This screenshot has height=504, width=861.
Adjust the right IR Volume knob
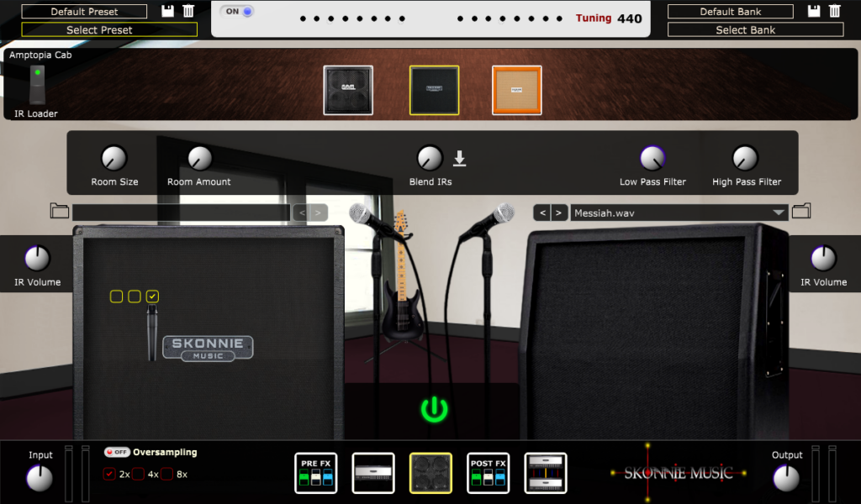[x=824, y=259]
